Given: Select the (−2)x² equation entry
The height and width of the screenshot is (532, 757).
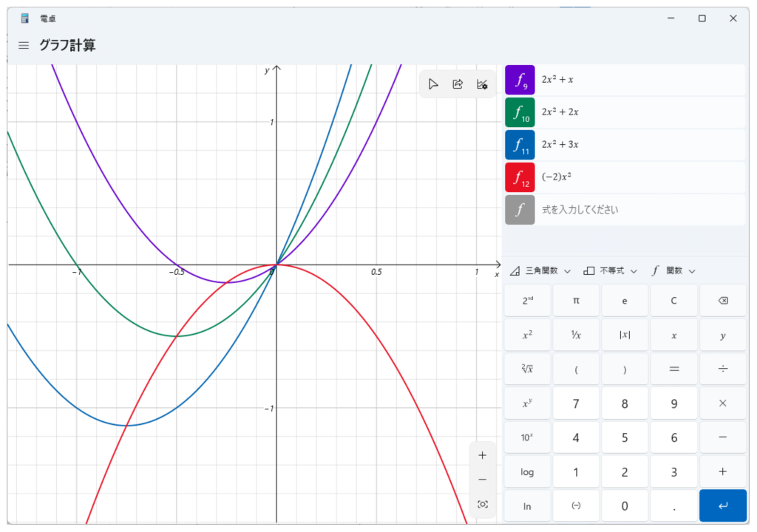Looking at the screenshot, I should tap(636, 177).
